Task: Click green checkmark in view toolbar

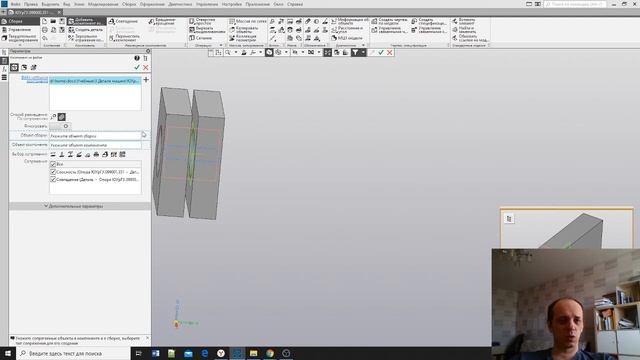Action: [x=381, y=52]
